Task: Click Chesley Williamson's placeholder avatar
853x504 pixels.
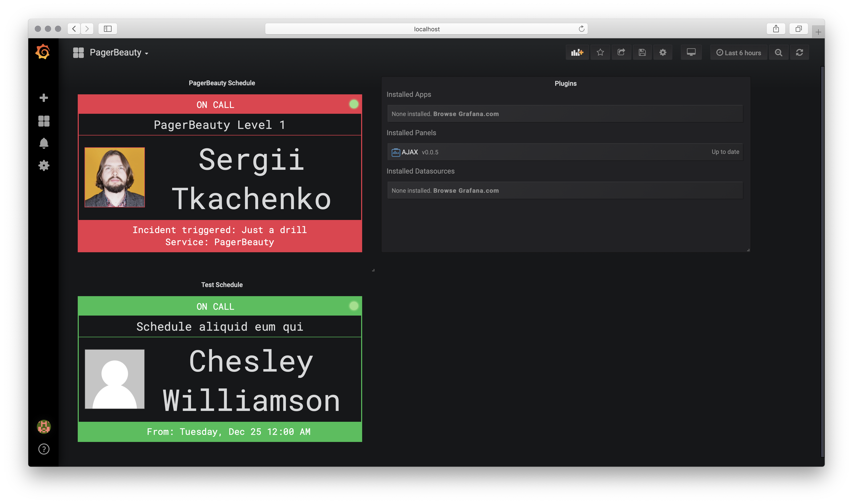Action: click(115, 379)
